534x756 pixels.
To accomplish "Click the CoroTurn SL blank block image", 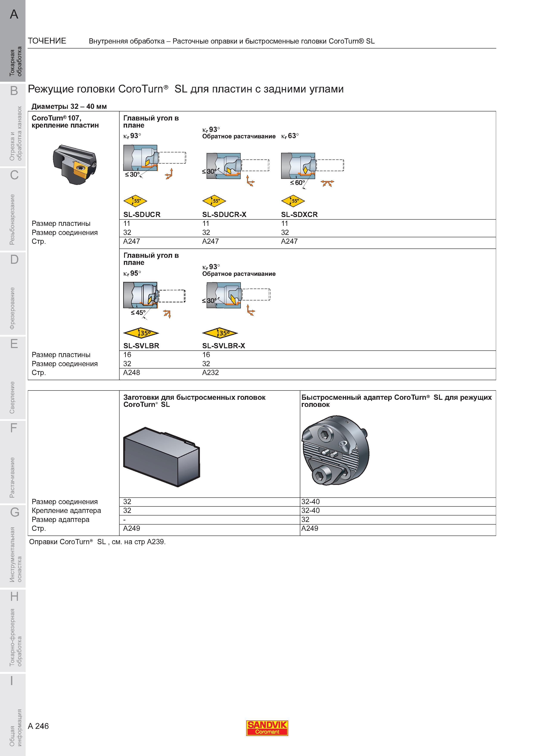I will [162, 457].
